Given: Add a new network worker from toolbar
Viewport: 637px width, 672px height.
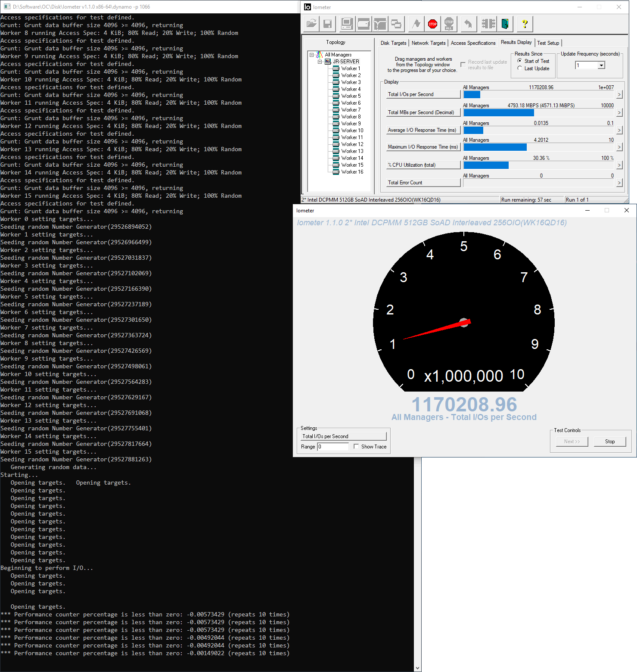Looking at the screenshot, I should pyautogui.click(x=380, y=24).
